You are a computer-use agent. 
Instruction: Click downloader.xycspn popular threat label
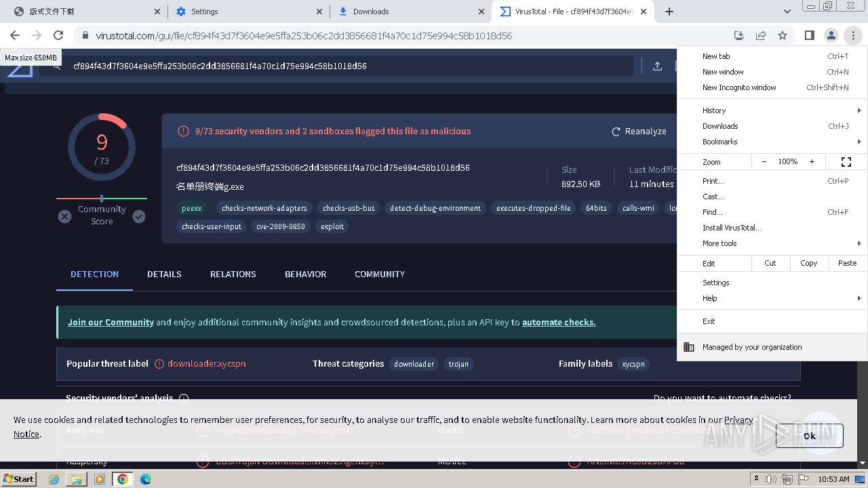coord(206,364)
